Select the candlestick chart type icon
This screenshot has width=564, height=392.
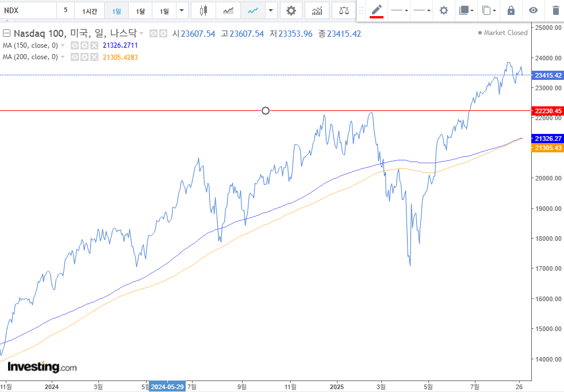[203, 10]
